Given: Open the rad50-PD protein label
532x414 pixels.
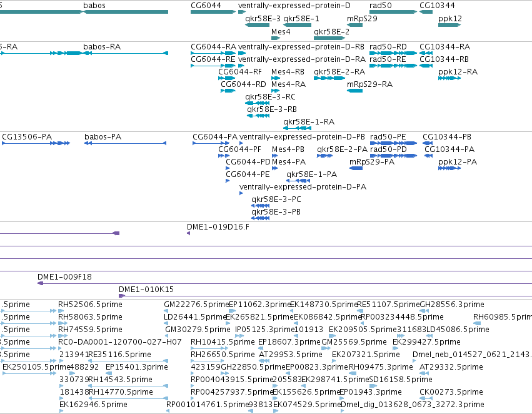Looking at the screenshot, I should click(388, 149).
